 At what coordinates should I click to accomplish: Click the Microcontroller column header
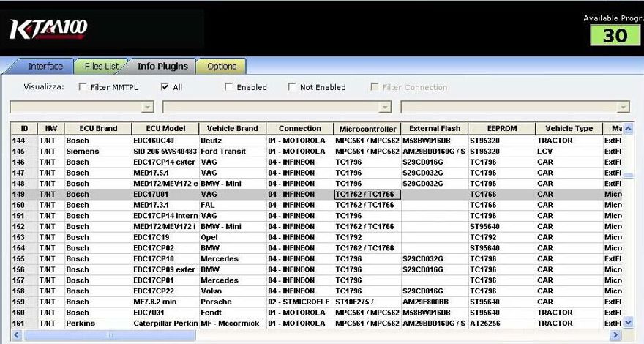(367, 129)
